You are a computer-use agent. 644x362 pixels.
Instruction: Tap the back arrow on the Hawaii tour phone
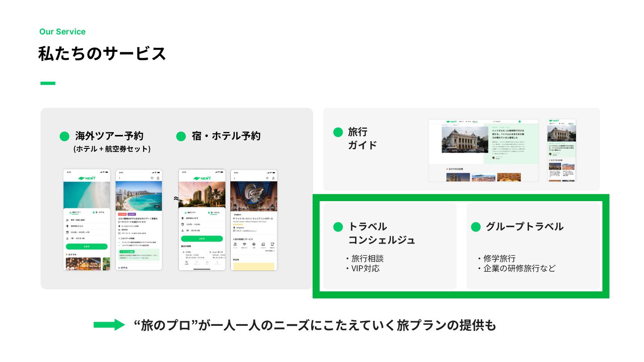(119, 178)
